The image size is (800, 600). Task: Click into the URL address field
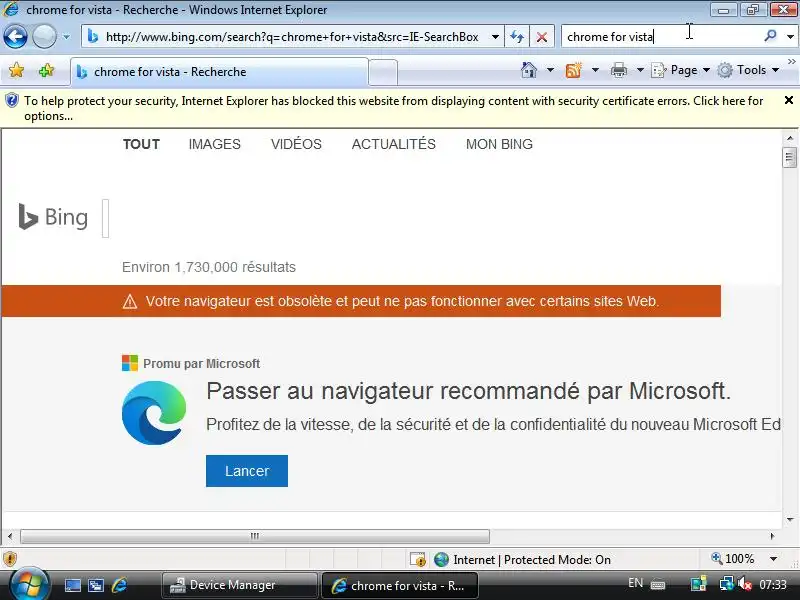292,37
